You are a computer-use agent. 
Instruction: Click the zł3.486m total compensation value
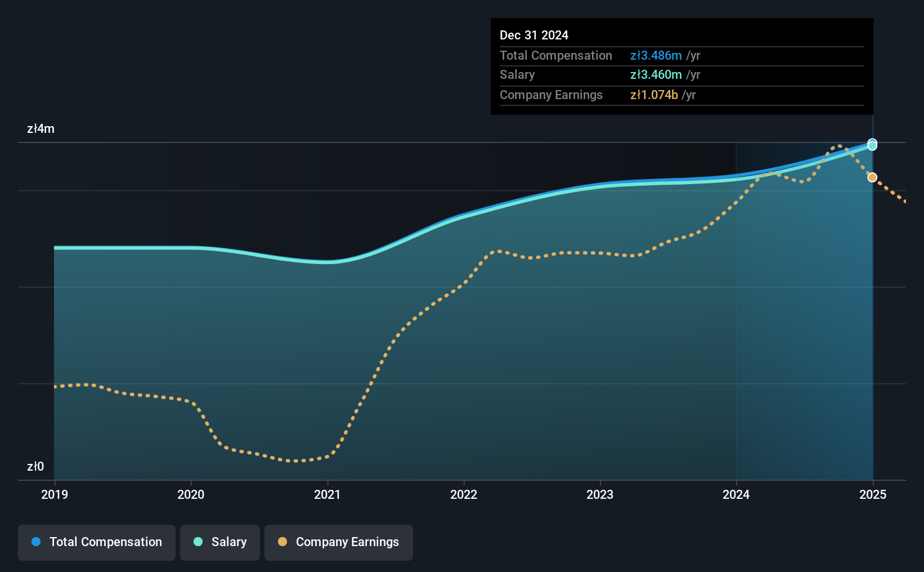656,55
